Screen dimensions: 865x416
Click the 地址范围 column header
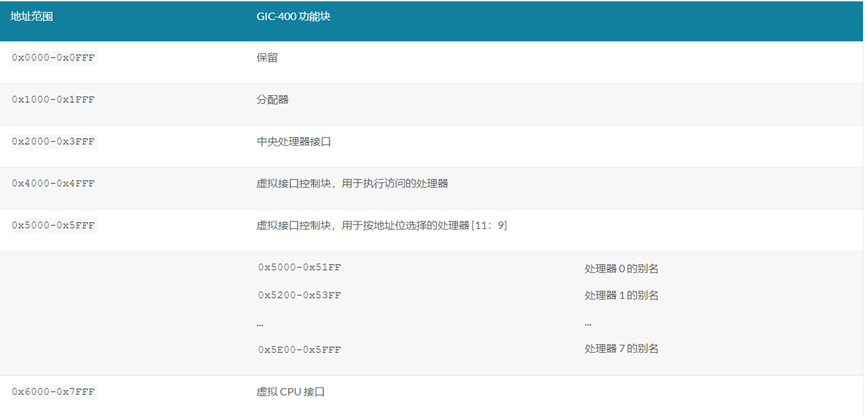click(x=31, y=17)
